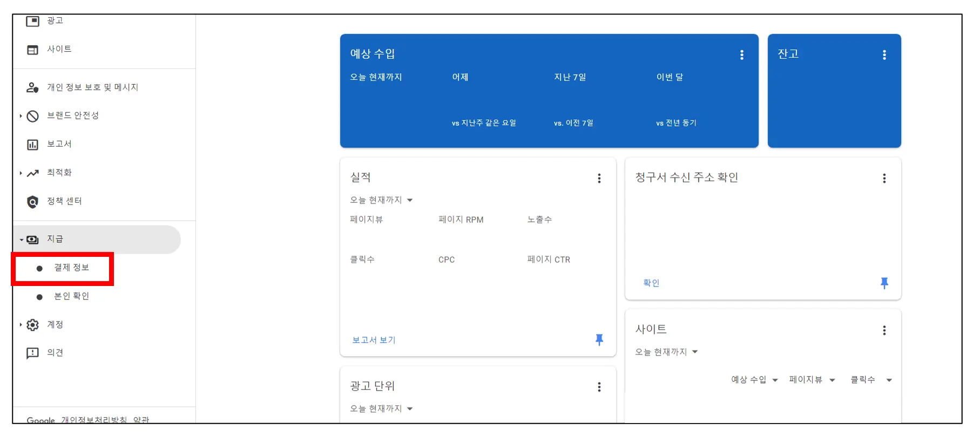Open 청구서 수신 주소 확인 card menu
Image resolution: width=980 pixels, height=443 pixels.
click(x=884, y=178)
